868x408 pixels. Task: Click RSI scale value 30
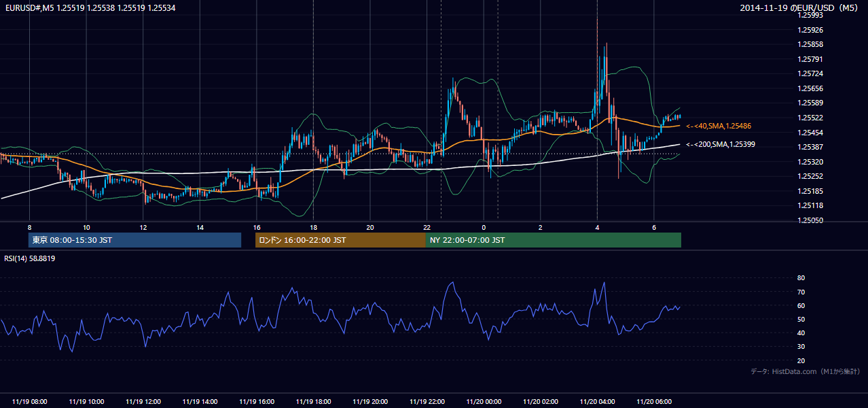[801, 347]
